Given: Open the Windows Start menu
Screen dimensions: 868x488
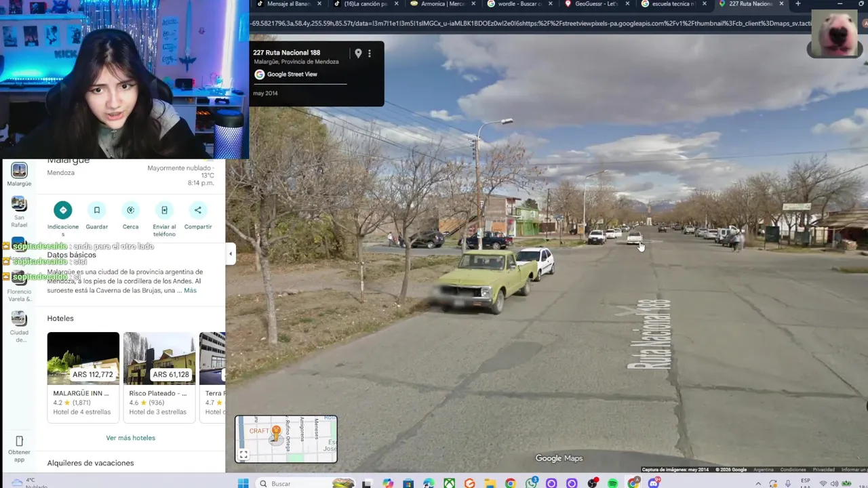Looking at the screenshot, I should [242, 483].
